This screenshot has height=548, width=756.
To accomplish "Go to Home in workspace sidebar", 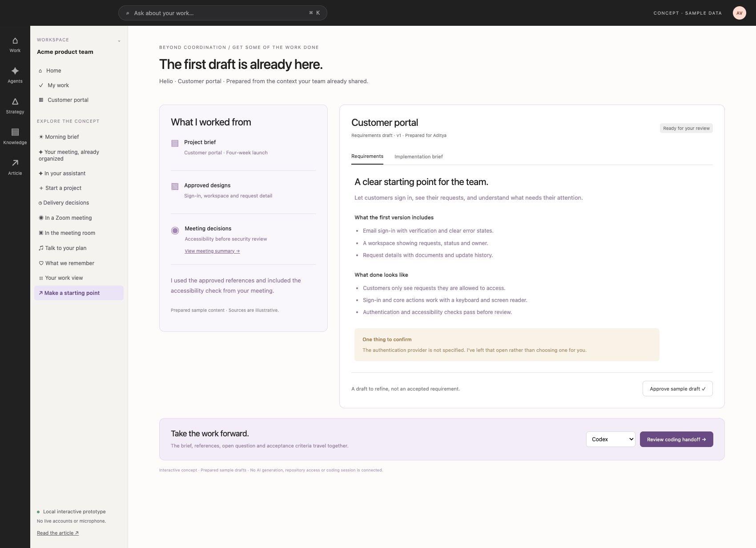I will [79, 71].
